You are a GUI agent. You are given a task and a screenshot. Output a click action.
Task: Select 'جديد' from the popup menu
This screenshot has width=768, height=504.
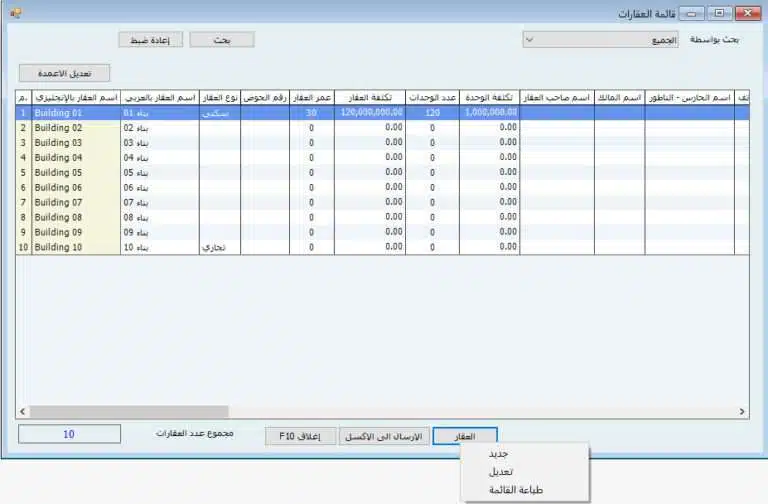point(500,453)
